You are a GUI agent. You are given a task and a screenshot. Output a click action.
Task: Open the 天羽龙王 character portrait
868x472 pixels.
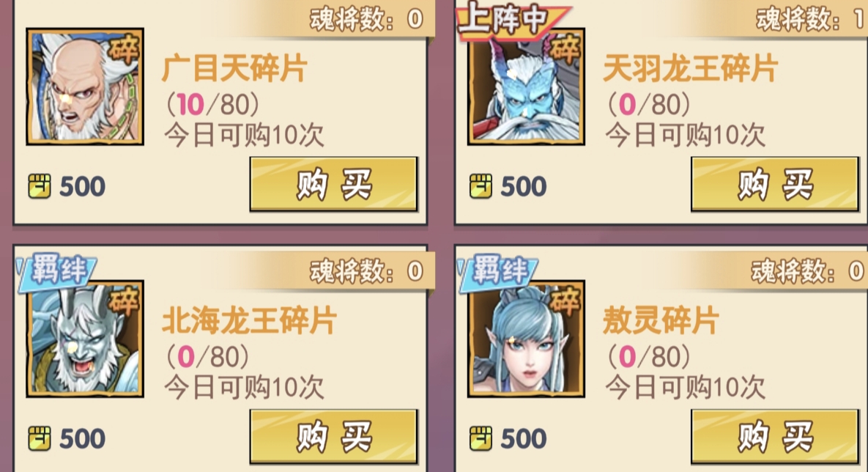pos(526,87)
